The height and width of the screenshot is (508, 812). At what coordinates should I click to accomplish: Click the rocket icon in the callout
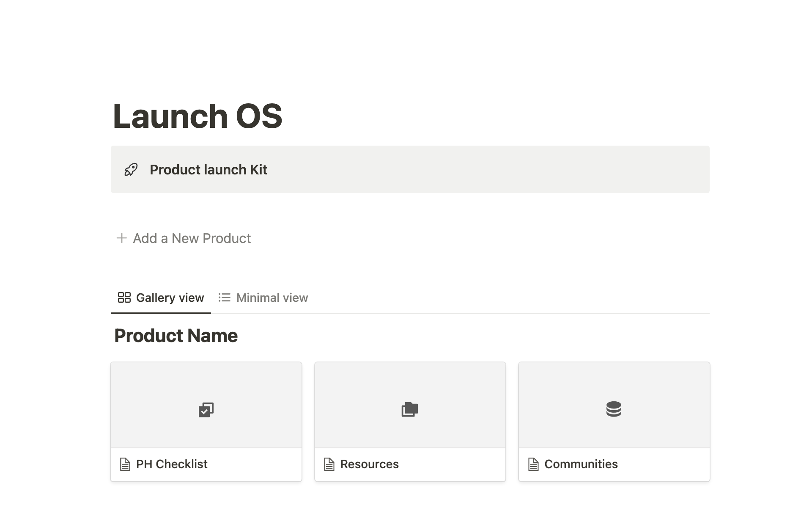tap(131, 169)
